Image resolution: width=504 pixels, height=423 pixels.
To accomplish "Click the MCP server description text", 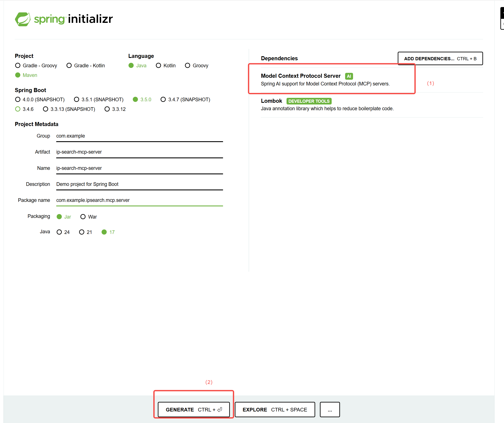I will pos(325,84).
